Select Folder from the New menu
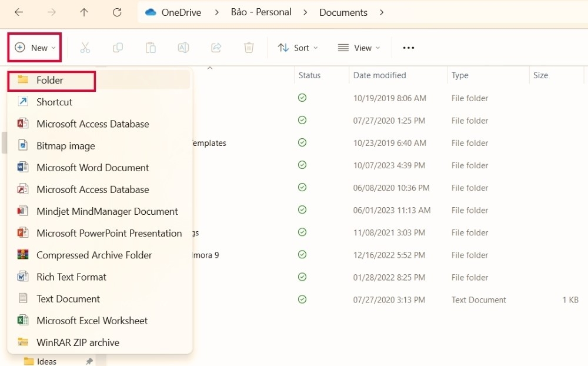Viewport: 588px width, 366px height. [51, 80]
